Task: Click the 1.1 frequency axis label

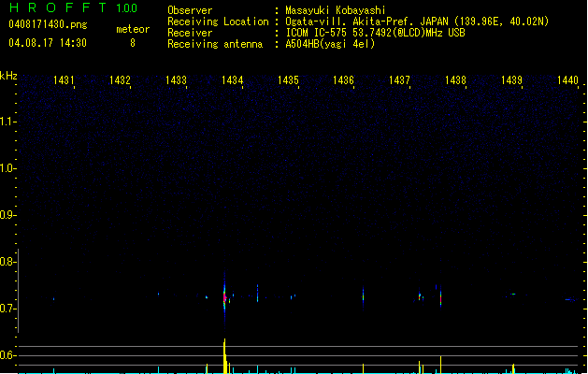Action: pyautogui.click(x=7, y=122)
